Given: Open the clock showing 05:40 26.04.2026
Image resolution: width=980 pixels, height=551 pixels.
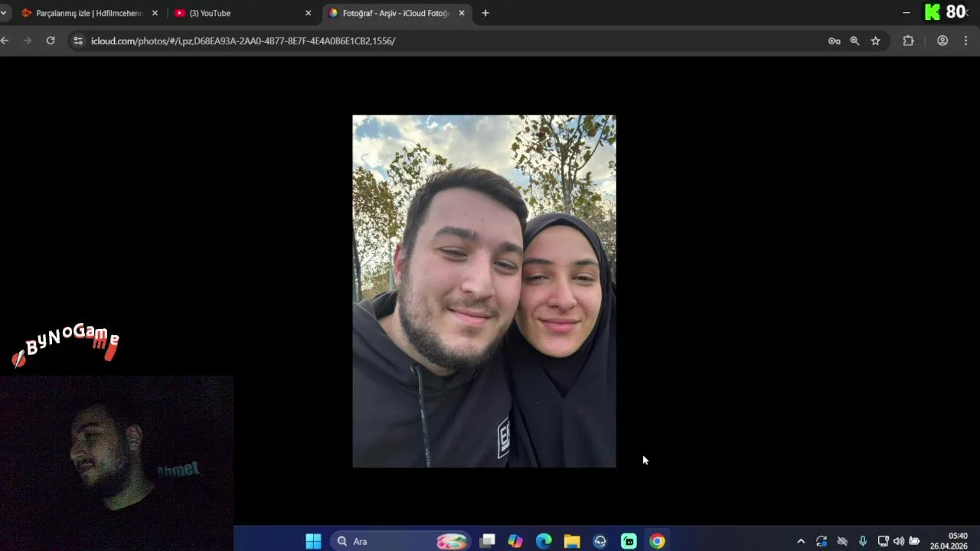Looking at the screenshot, I should [949, 541].
